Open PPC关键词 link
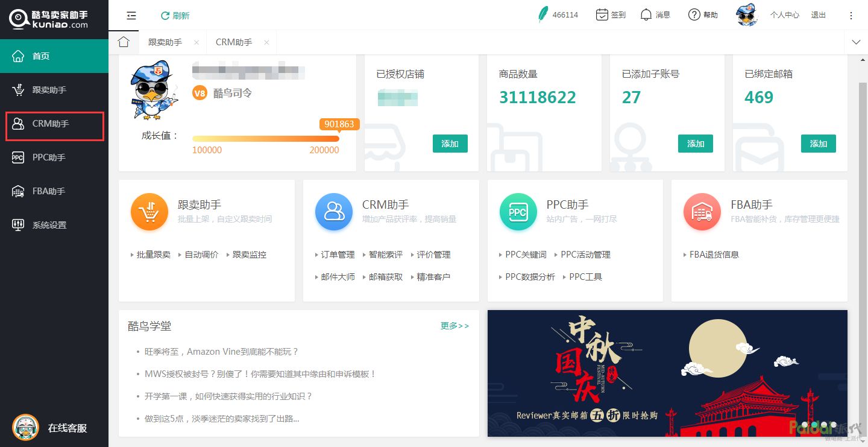Image resolution: width=868 pixels, height=447 pixels. point(526,255)
